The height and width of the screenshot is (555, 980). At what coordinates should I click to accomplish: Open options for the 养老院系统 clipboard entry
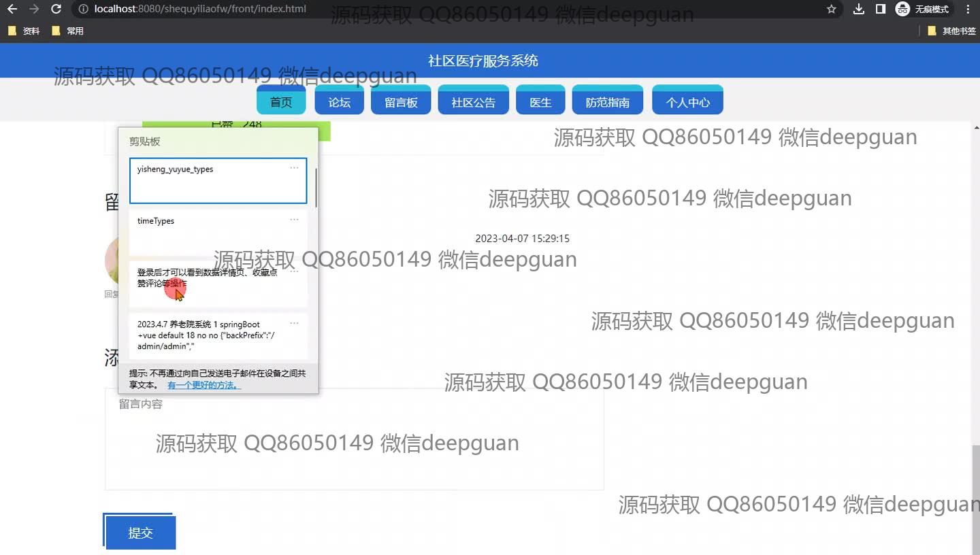pos(294,323)
